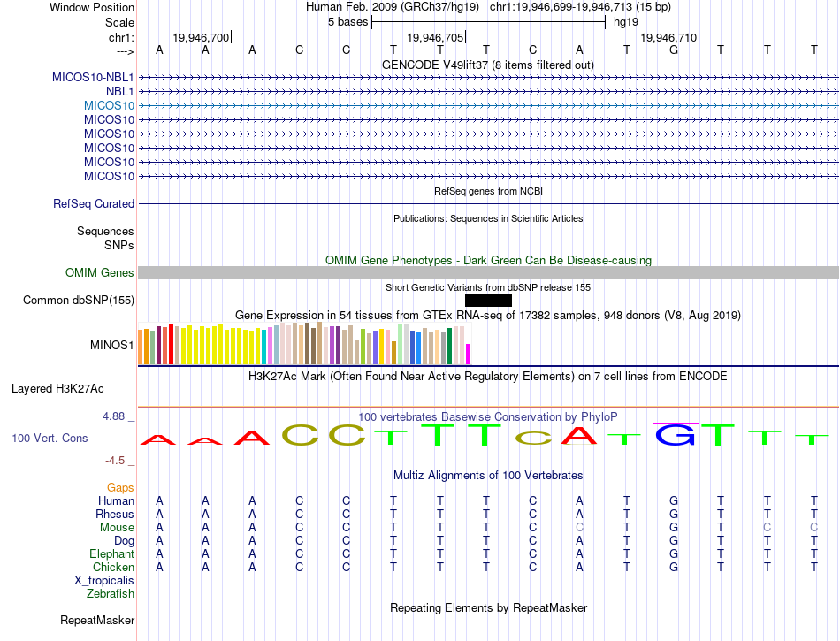This screenshot has height=641, width=840.
Task: Click the Human Feb. 2009 (GRCh37/hg19) text
Action: pos(392,7)
